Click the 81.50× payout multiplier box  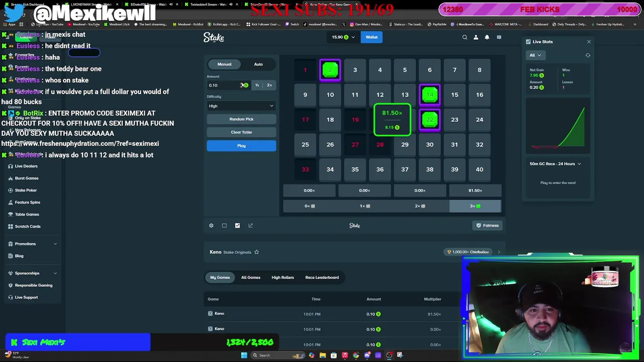[x=475, y=191]
